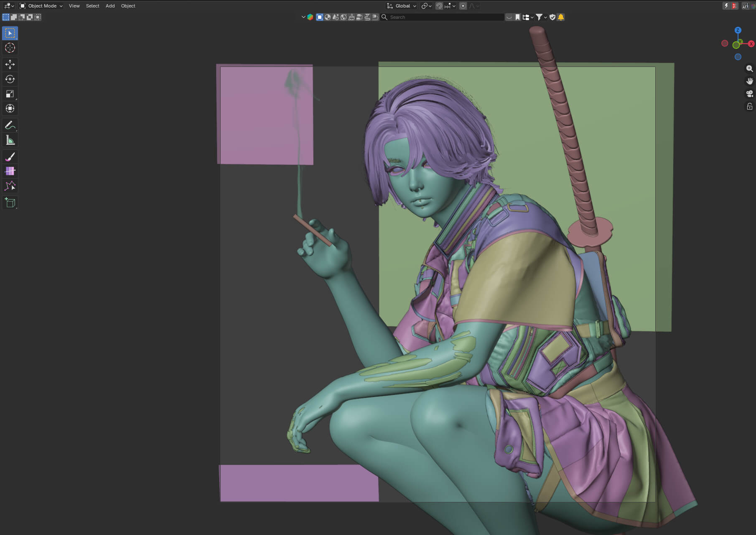Image resolution: width=756 pixels, height=535 pixels.
Task: Select the Measure tool
Action: [10, 140]
